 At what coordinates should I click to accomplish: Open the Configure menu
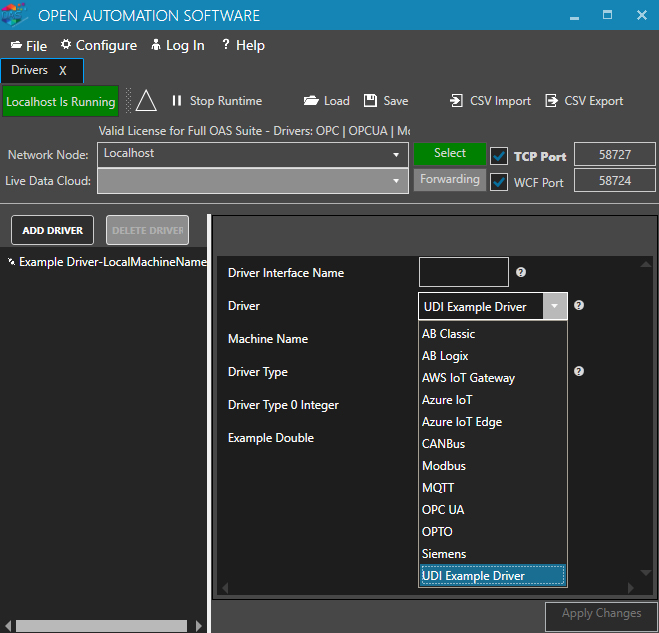[x=99, y=45]
